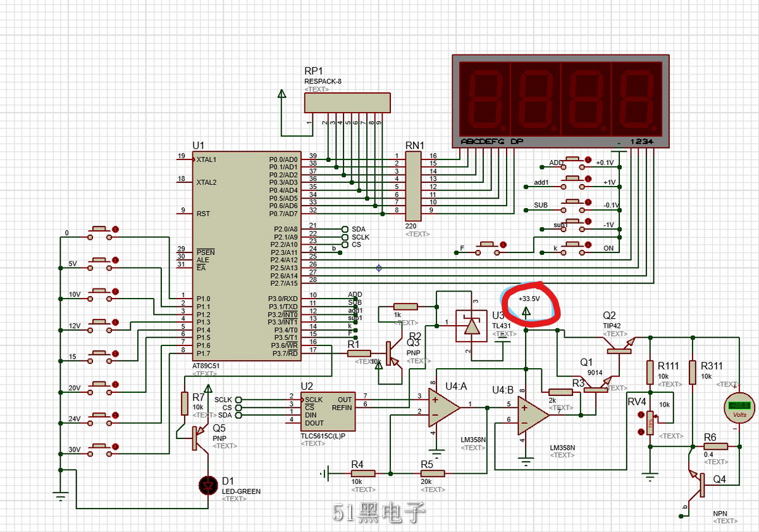This screenshot has height=532, width=759.
Task: Click the ground symbol under U4:A
Action: (436, 454)
